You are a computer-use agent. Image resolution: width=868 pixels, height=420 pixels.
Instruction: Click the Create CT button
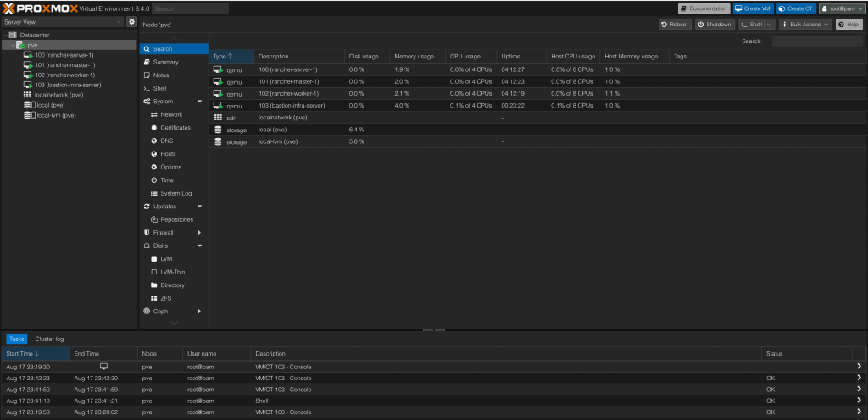click(x=797, y=8)
